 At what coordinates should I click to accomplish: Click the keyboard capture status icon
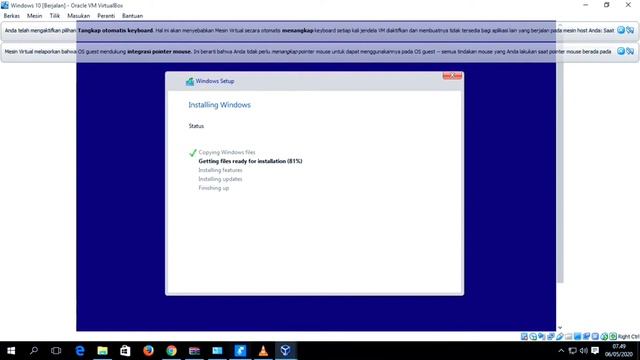(x=613, y=337)
